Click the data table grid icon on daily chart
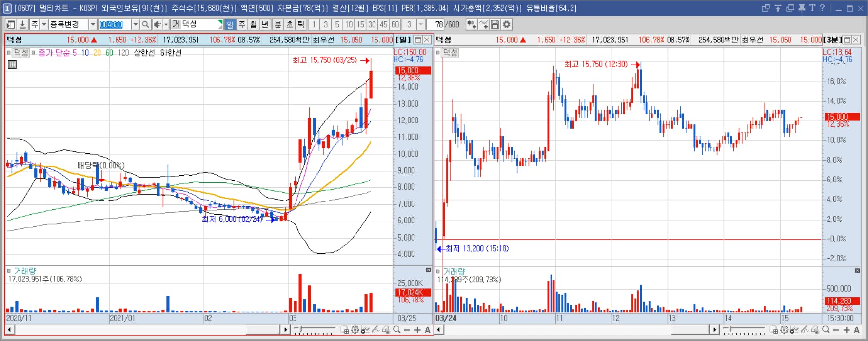Screen dimensions: 868x341 point(12,64)
